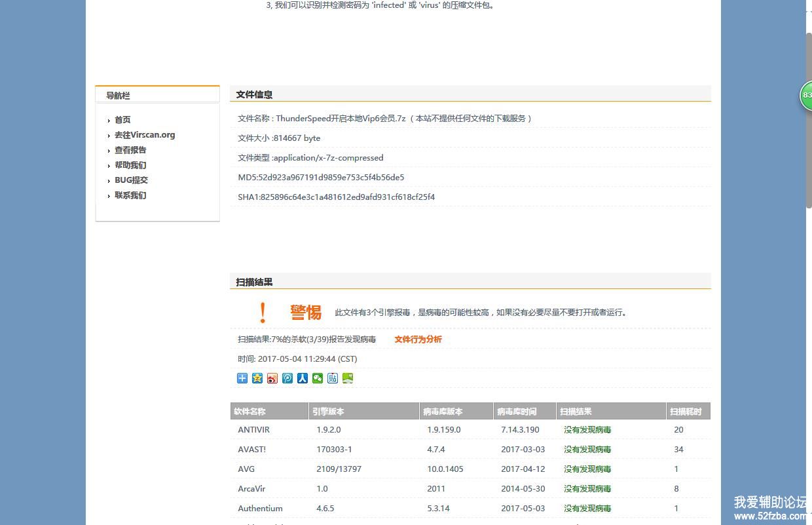
Task: Click green share icon after the Tieba icon
Action: point(348,378)
